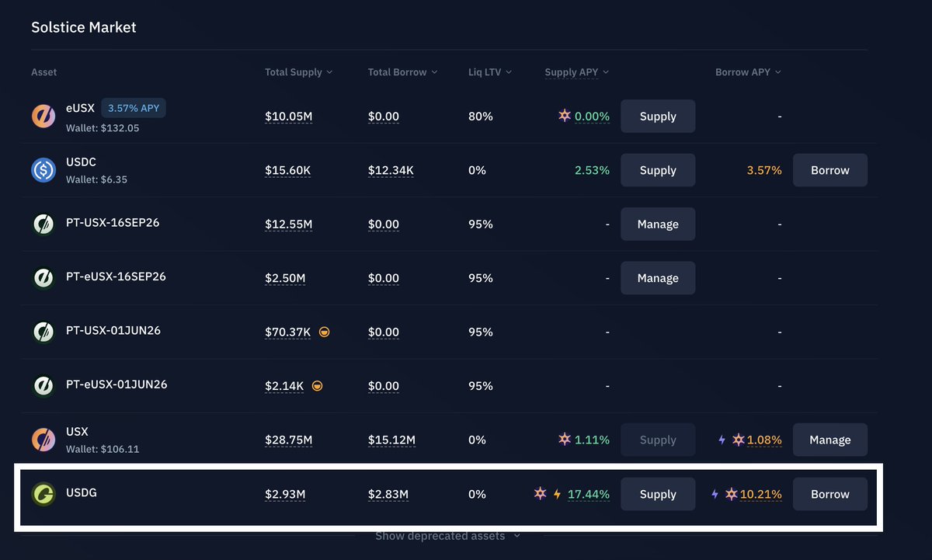Click USDG total supply $2.93M

click(x=285, y=494)
